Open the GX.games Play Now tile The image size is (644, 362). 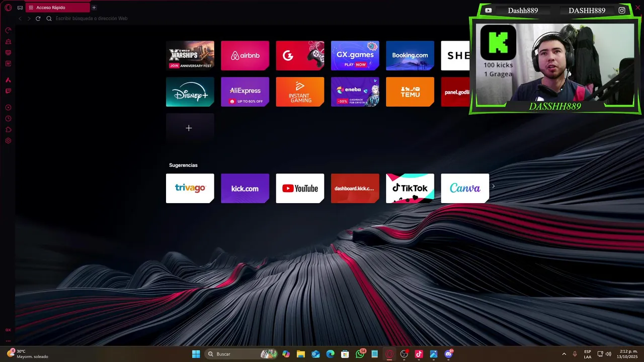tap(355, 55)
